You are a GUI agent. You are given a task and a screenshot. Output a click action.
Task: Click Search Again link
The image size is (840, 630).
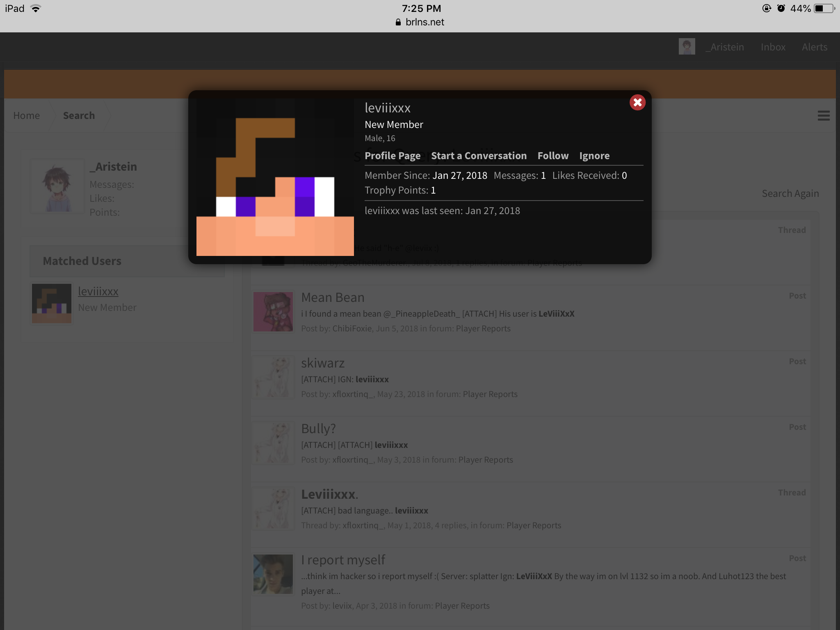pos(790,194)
